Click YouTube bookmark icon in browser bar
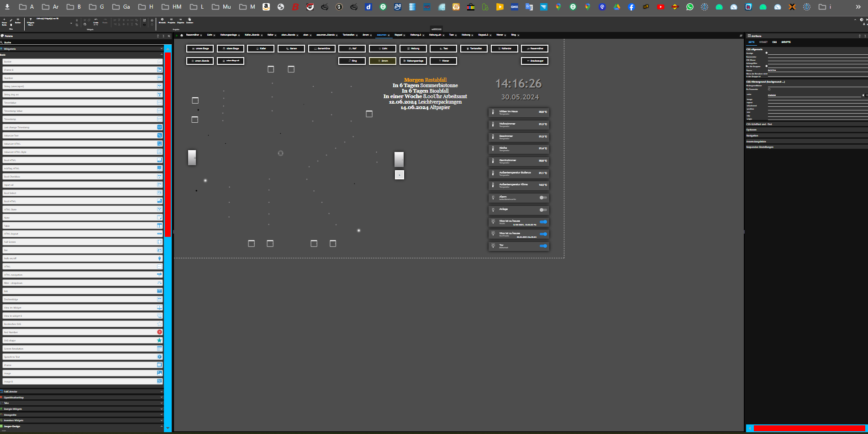This screenshot has height=434, width=868. coord(661,7)
